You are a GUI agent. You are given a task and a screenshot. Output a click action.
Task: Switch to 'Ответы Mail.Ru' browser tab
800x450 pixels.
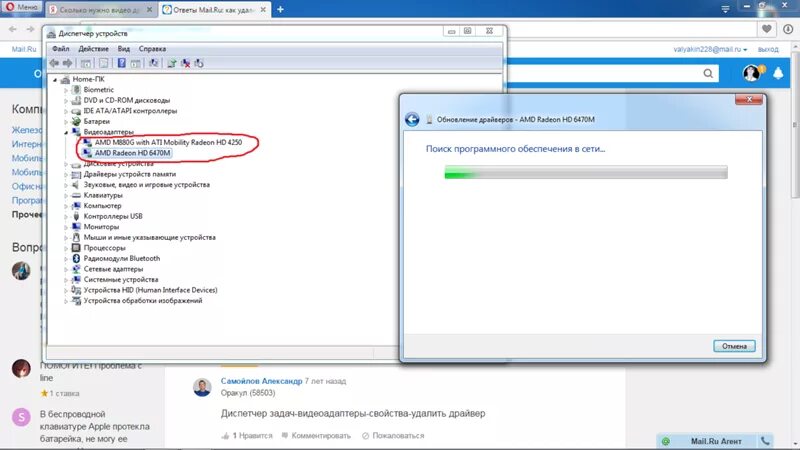[x=215, y=9]
